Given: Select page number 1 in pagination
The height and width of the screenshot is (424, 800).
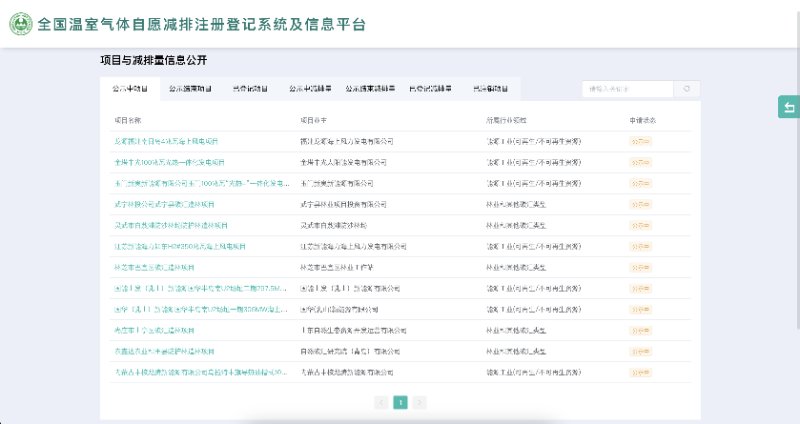Looking at the screenshot, I should pos(400,402).
